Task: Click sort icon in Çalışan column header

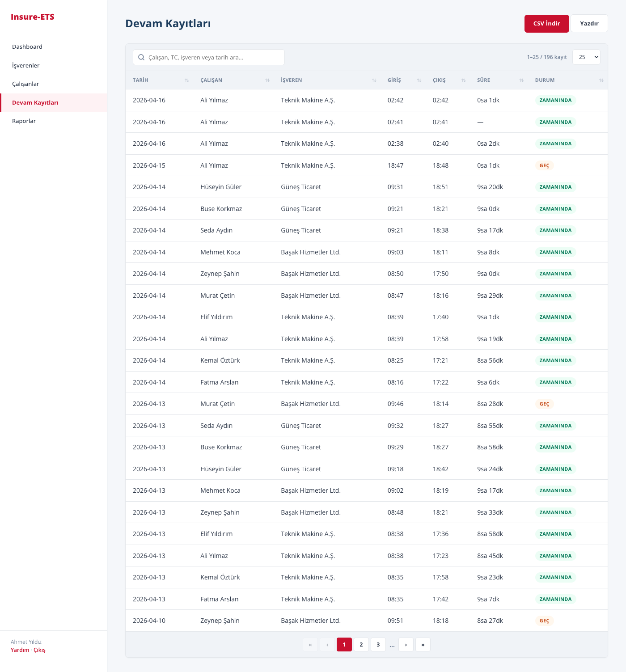Action: point(267,80)
